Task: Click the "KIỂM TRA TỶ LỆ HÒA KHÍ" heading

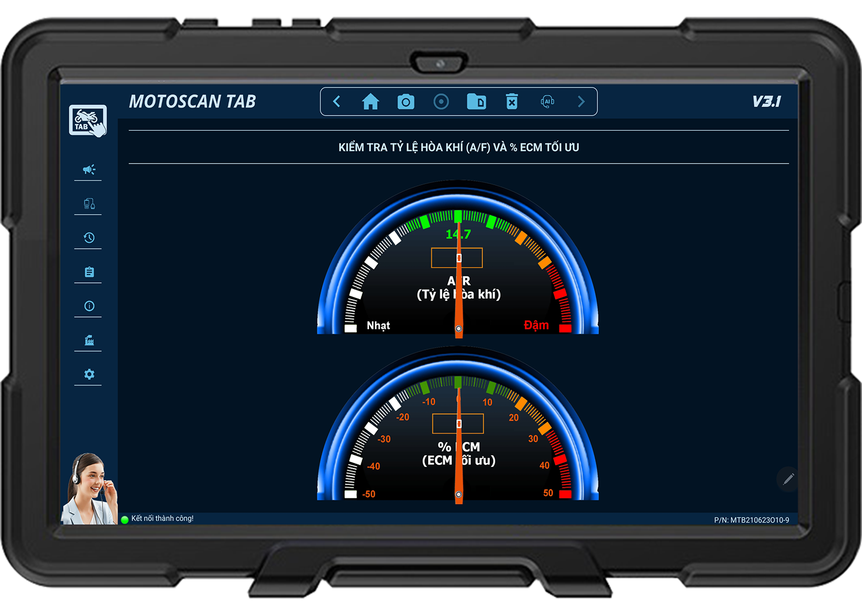Action: click(x=459, y=147)
